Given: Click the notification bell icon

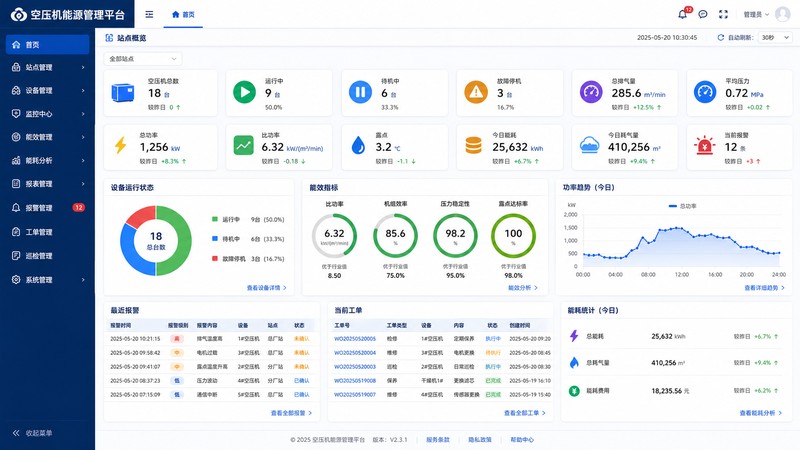Looking at the screenshot, I should [x=682, y=14].
